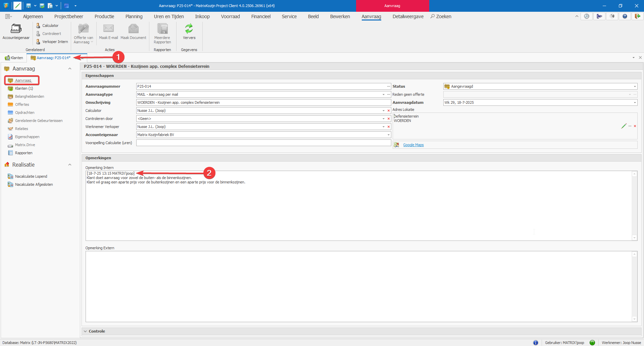
Task: Click the status bar info icon
Action: 536,343
